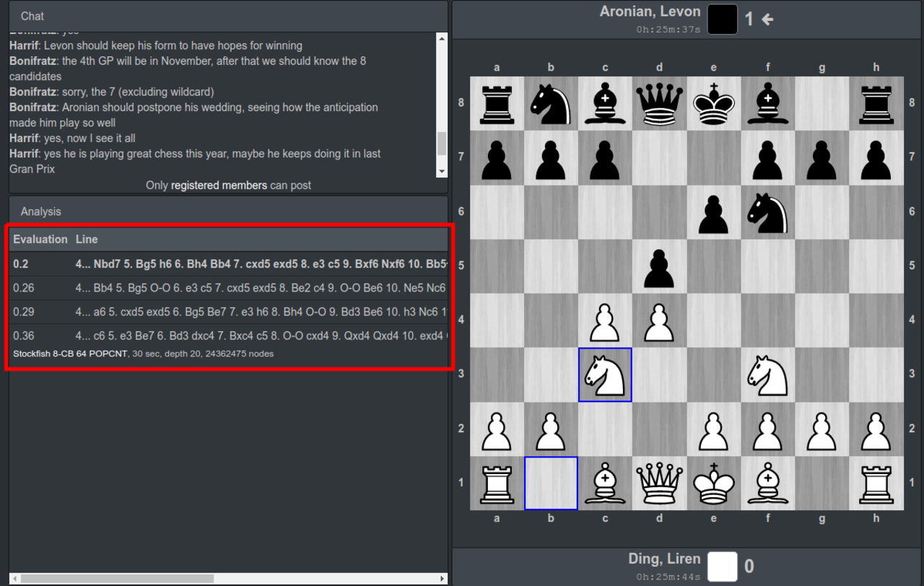The width and height of the screenshot is (924, 586).
Task: Click the white knight on c3
Action: click(605, 375)
